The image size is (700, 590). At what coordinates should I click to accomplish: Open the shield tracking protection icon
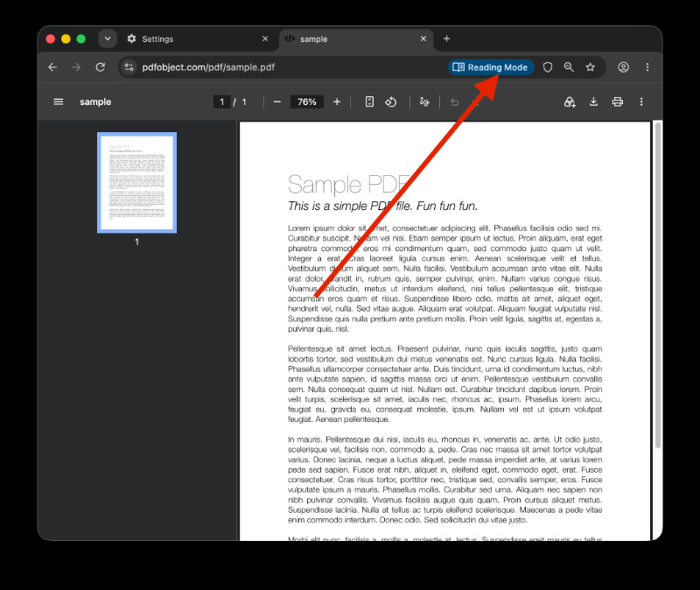[548, 67]
